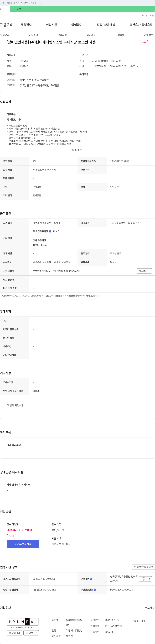Click the 로그인 link
155x644 pixels.
point(145,15)
